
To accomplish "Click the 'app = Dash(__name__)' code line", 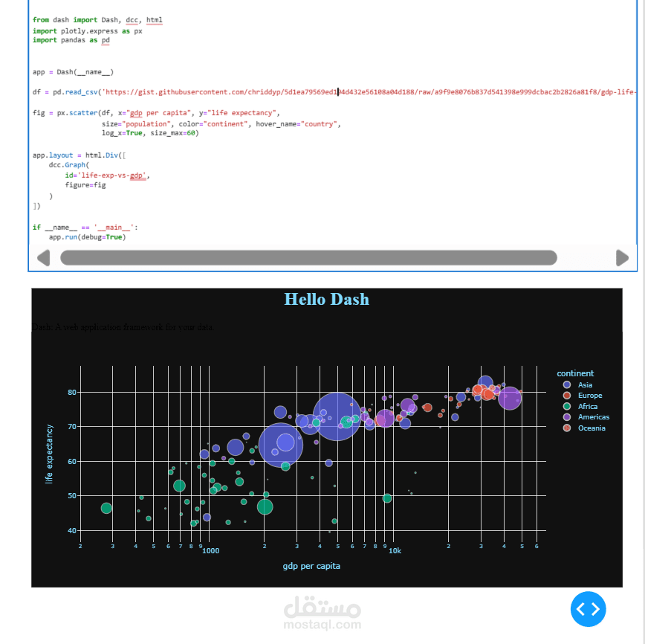I will coord(74,72).
